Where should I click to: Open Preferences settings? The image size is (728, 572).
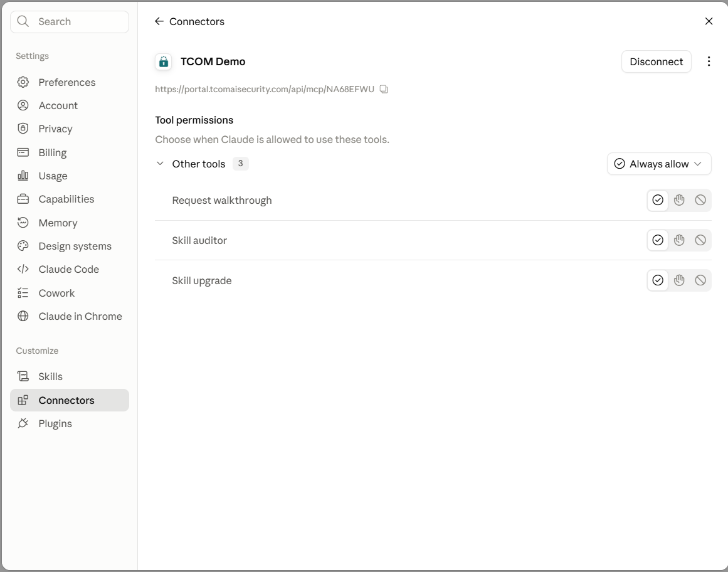click(x=70, y=82)
